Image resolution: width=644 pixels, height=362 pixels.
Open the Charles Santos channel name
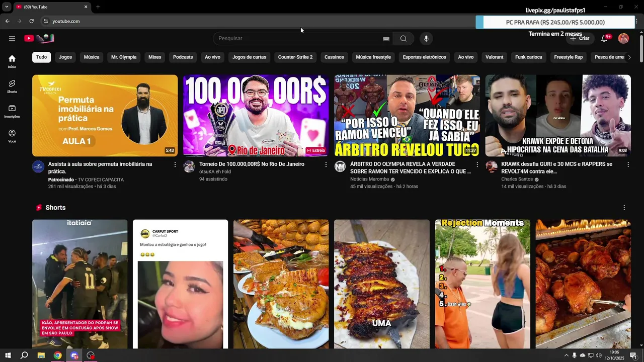(517, 179)
